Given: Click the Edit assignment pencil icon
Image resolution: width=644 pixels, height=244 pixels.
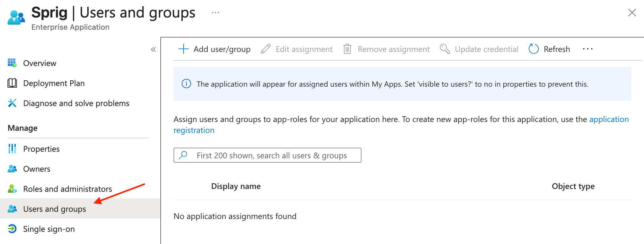Looking at the screenshot, I should (x=266, y=49).
